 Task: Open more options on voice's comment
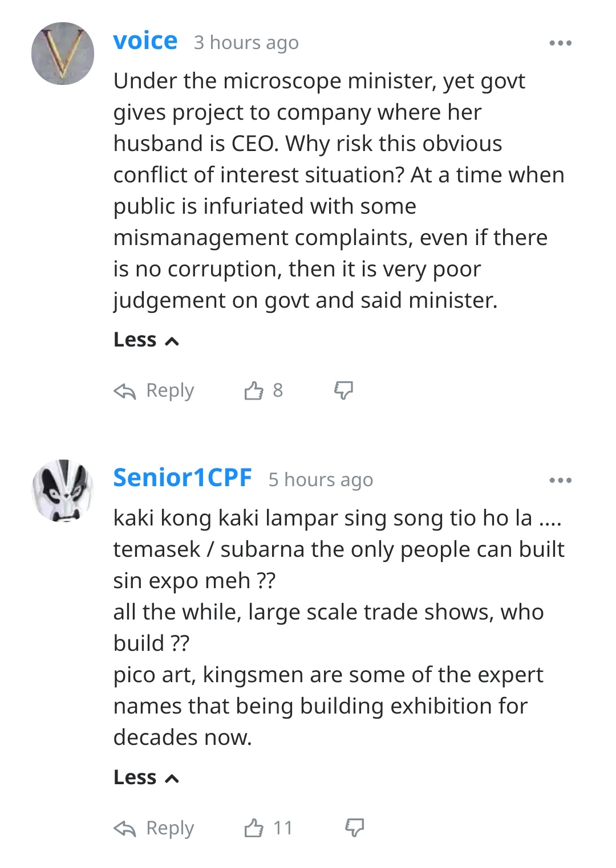[x=560, y=43]
